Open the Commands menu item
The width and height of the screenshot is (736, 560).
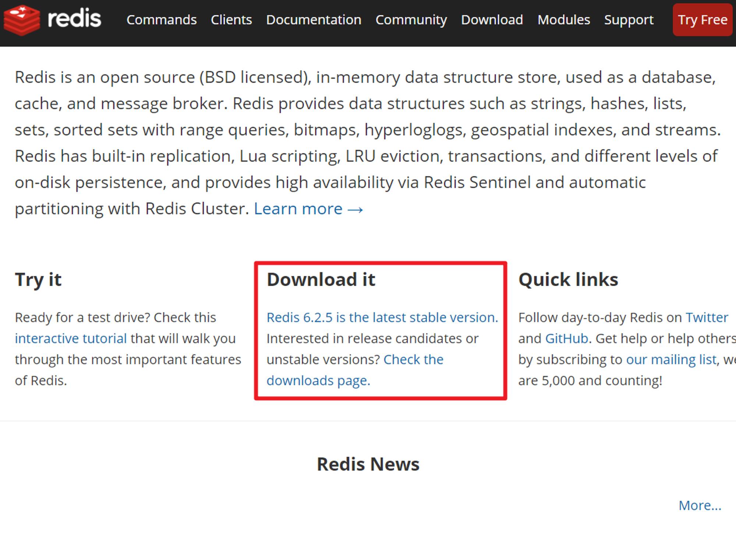click(162, 20)
